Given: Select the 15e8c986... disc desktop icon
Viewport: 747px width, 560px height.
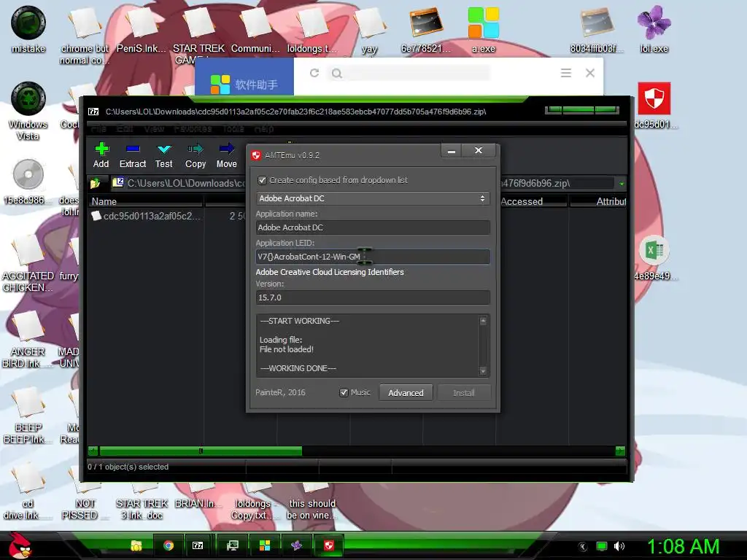Looking at the screenshot, I should 28,182.
